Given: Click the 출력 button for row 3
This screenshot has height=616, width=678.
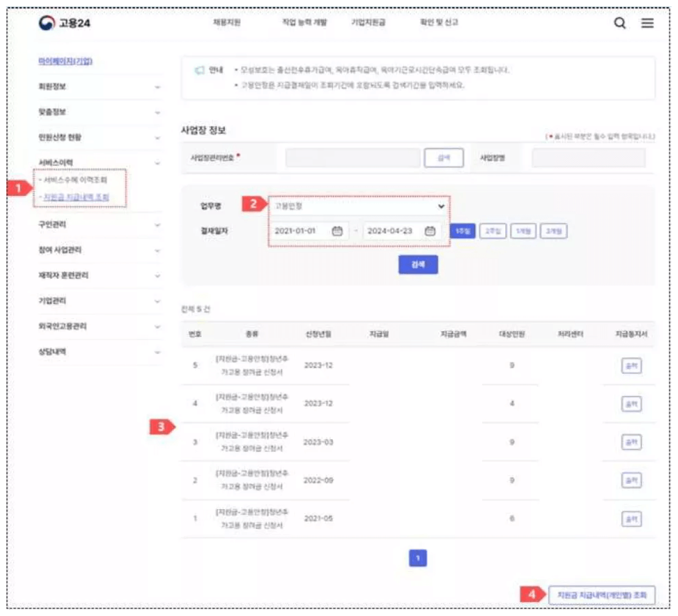Looking at the screenshot, I should click(x=631, y=442).
